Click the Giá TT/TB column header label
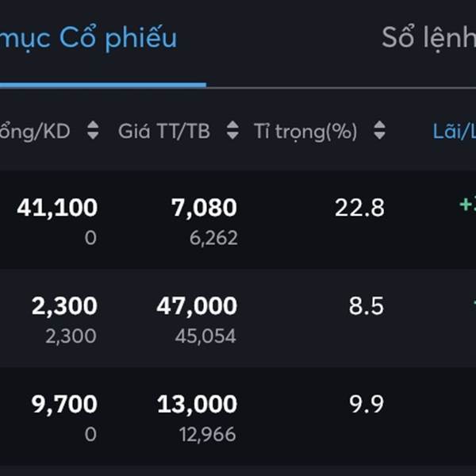Viewport: 476px width, 476px height. pos(164,132)
